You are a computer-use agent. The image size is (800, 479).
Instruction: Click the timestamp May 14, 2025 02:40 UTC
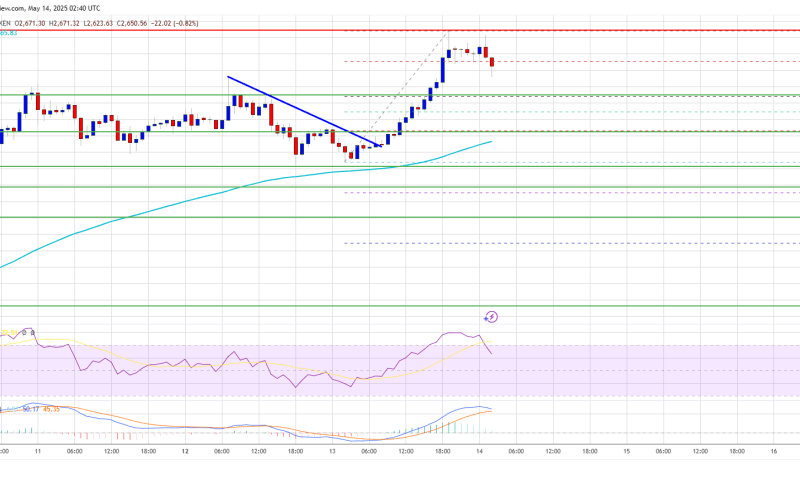(64, 9)
